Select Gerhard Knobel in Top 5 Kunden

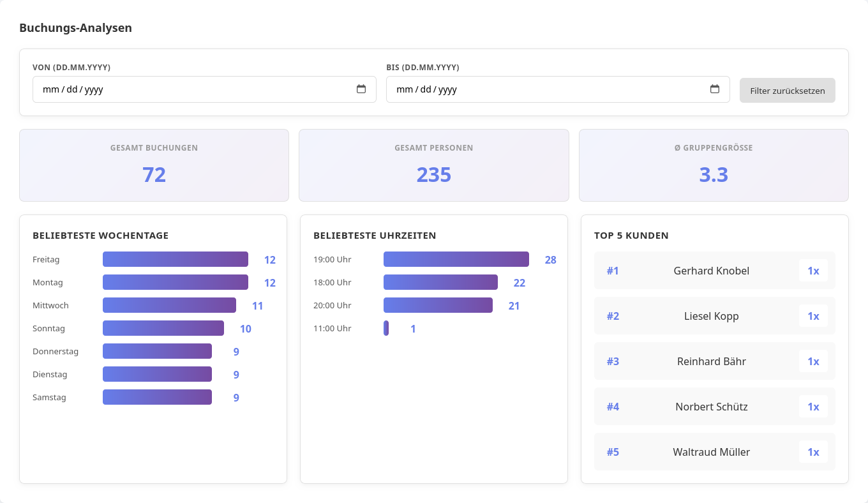tap(711, 271)
